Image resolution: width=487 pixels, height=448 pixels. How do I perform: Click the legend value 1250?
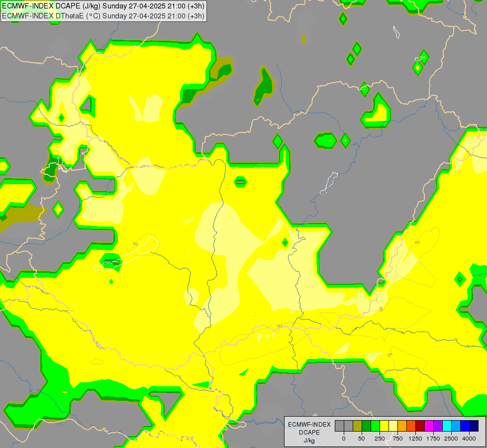[x=415, y=439]
